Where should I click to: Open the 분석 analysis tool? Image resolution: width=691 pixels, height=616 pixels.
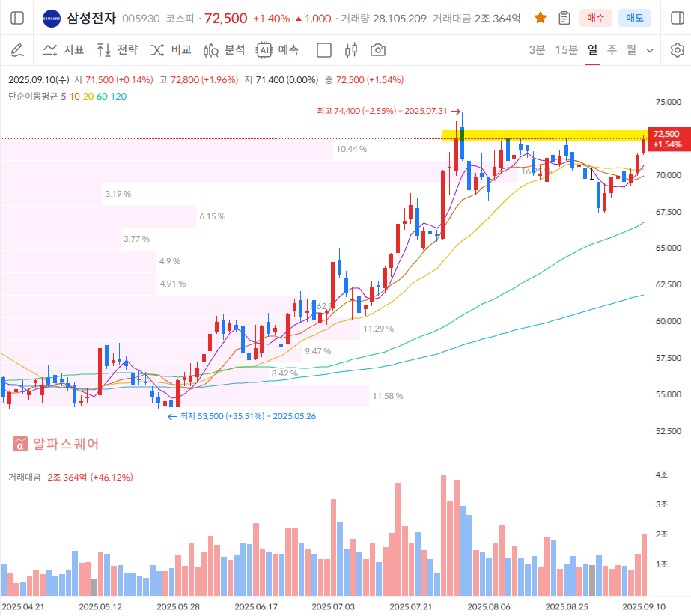pos(225,50)
